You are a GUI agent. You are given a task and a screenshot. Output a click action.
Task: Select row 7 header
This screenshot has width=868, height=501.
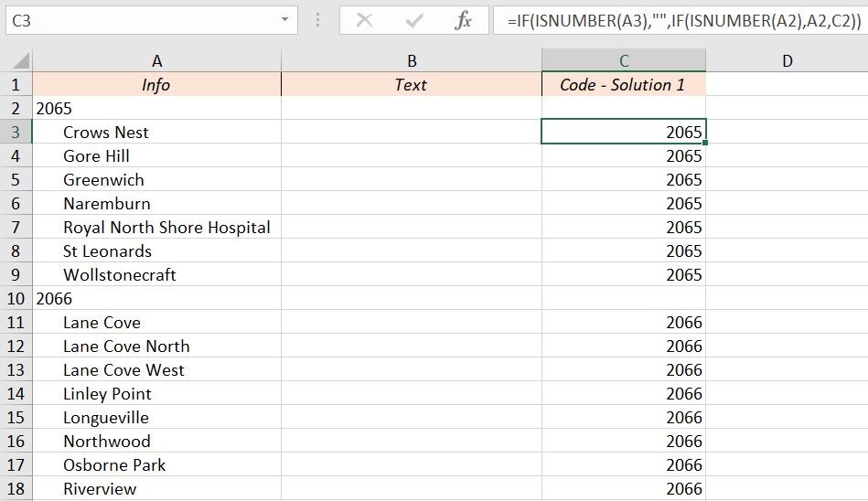click(x=16, y=227)
